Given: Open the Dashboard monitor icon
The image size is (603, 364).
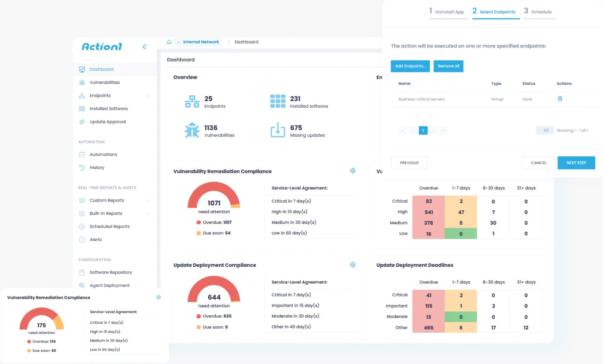Looking at the screenshot, I should (82, 69).
